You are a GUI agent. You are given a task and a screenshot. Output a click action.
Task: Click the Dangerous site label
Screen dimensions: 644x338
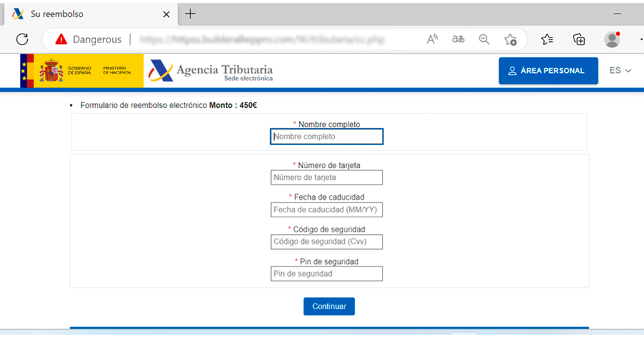[x=97, y=39]
